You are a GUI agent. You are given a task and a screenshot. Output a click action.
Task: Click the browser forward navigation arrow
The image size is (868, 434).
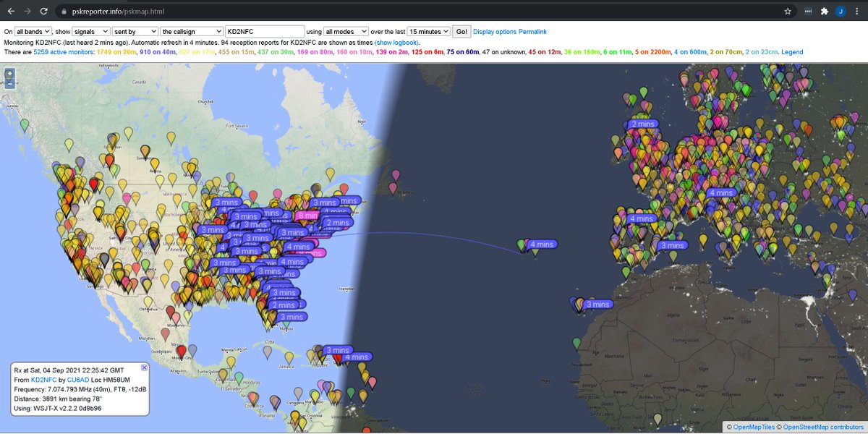(x=27, y=11)
